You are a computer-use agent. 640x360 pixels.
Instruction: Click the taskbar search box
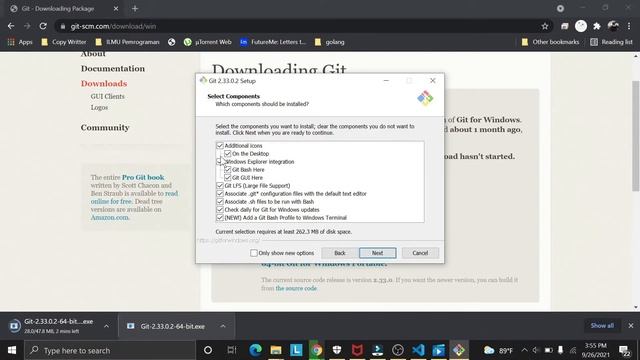tap(110, 350)
